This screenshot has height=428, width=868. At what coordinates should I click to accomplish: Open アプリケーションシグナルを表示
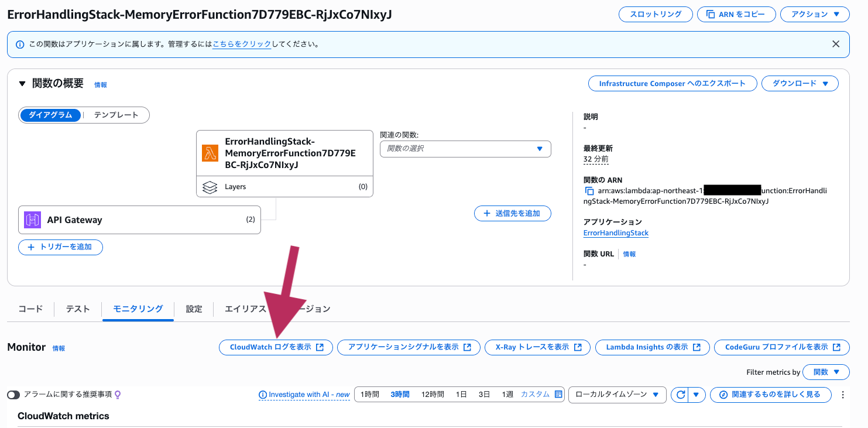[x=409, y=347]
